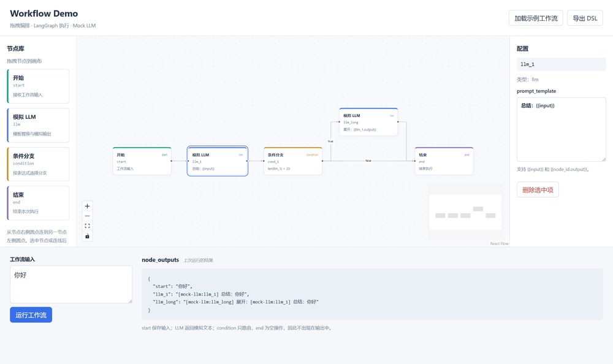Select the 开始 start node on canvas
The height and width of the screenshot is (364, 613).
coord(142,161)
